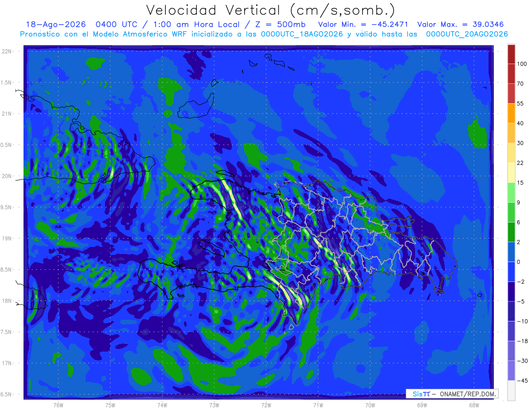
Task: Click the '-10' colorbar value
Action: tap(522, 321)
